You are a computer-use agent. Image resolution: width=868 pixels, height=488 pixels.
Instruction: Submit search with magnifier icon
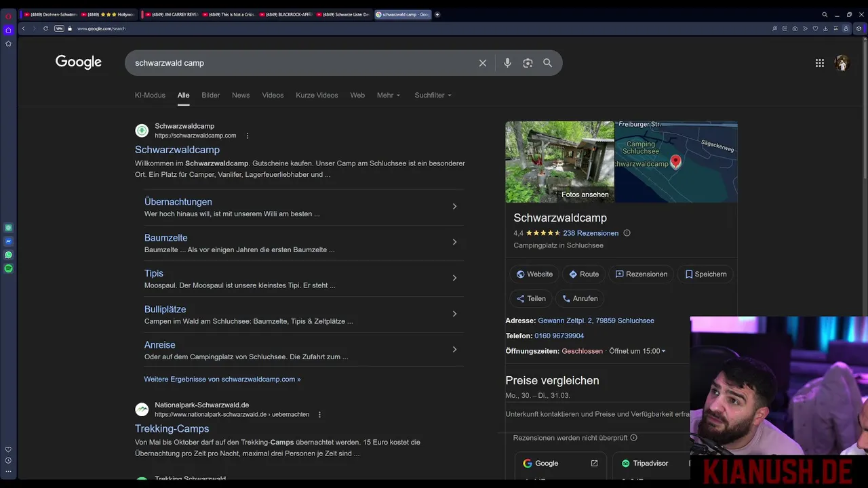tap(547, 63)
